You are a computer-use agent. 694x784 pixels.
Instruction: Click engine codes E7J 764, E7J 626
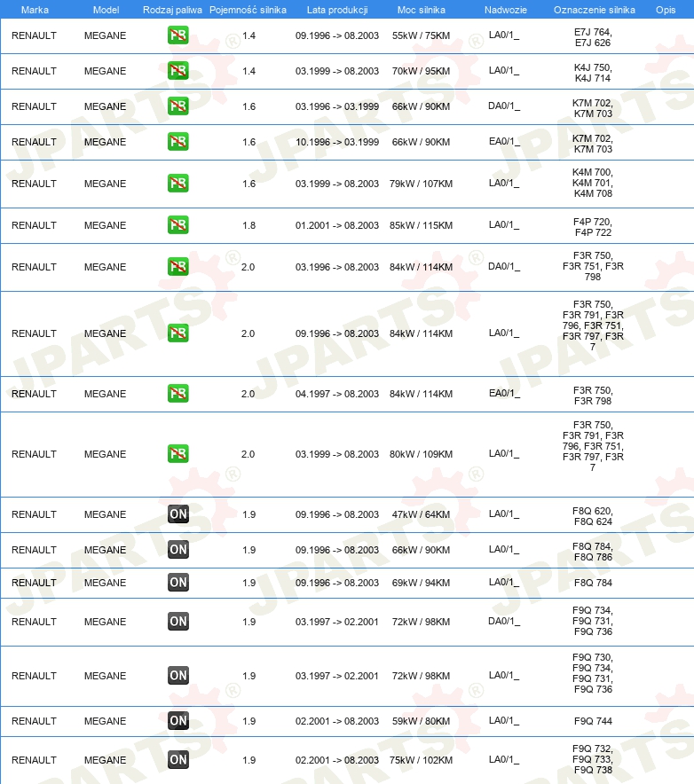pyautogui.click(x=593, y=37)
